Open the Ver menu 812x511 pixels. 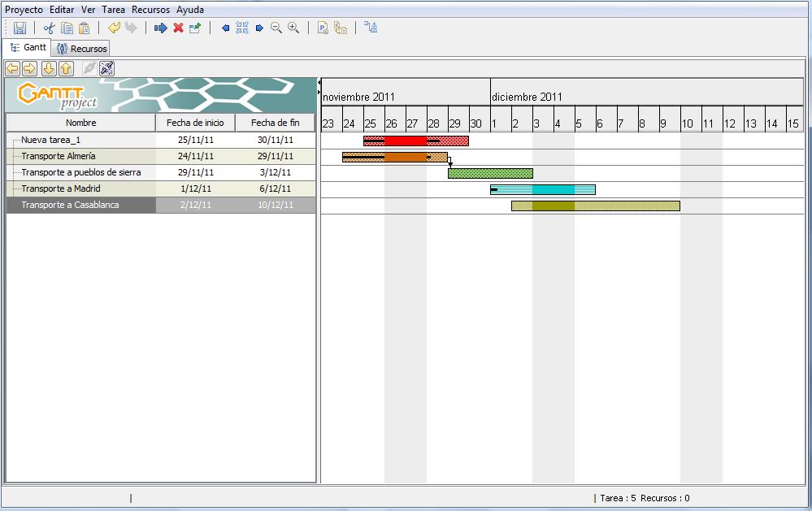click(x=88, y=10)
